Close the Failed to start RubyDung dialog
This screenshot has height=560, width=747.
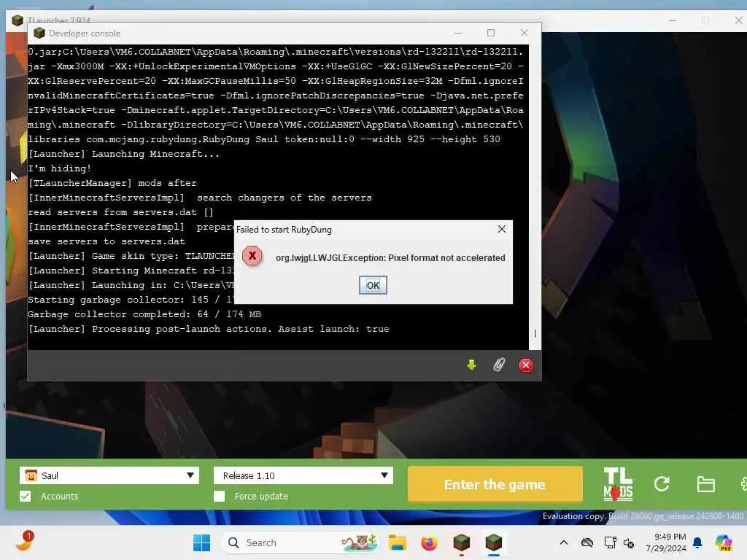click(x=501, y=229)
